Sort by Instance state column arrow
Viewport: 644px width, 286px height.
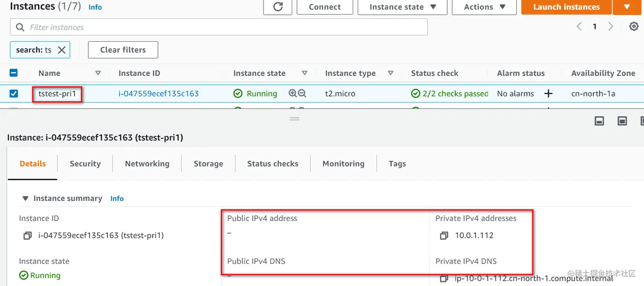[x=305, y=73]
